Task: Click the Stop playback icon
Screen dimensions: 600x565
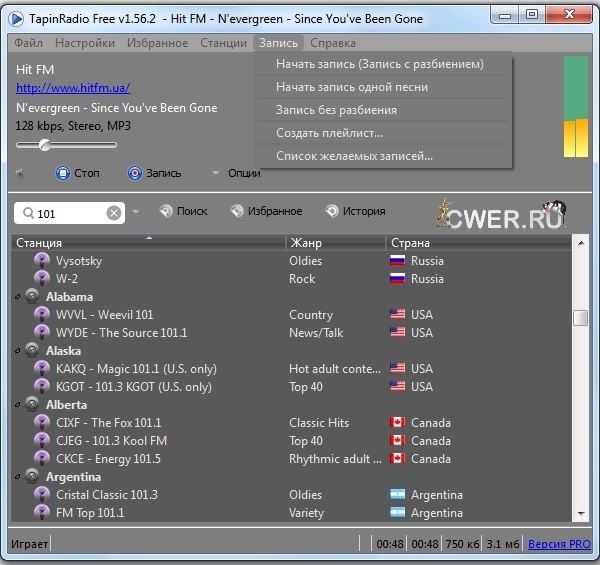Action: [63, 173]
